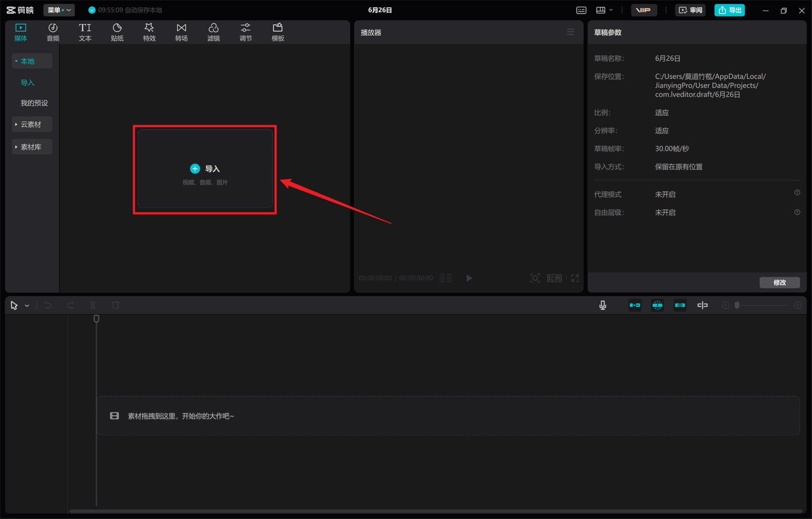Open the player panel hamburger menu

point(571,32)
